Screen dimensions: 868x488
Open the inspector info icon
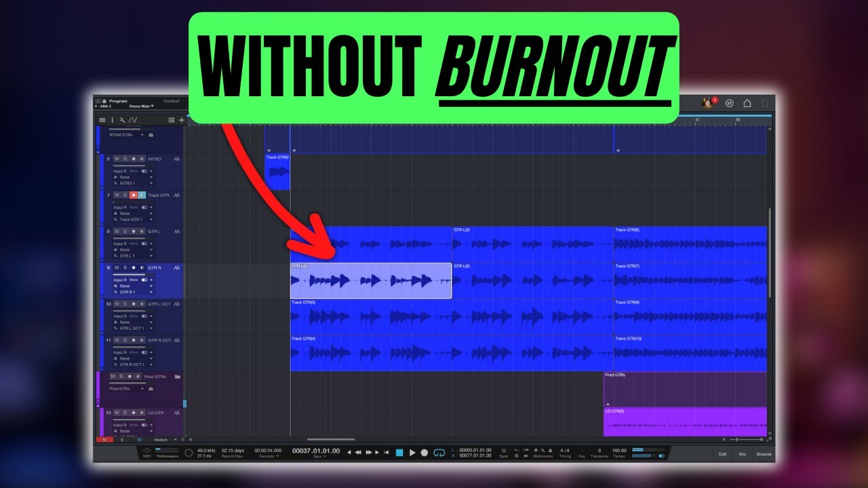113,120
